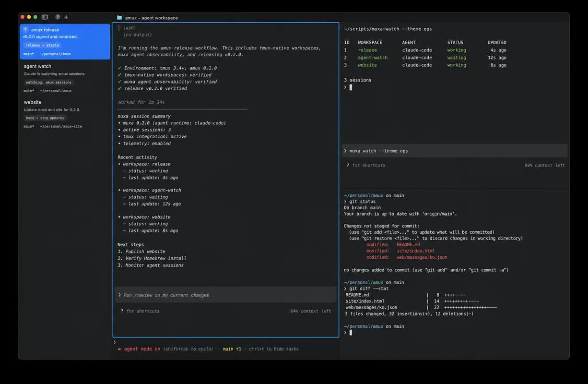Click '1. Publish website' next step
588x384 pixels.
click(x=141, y=252)
